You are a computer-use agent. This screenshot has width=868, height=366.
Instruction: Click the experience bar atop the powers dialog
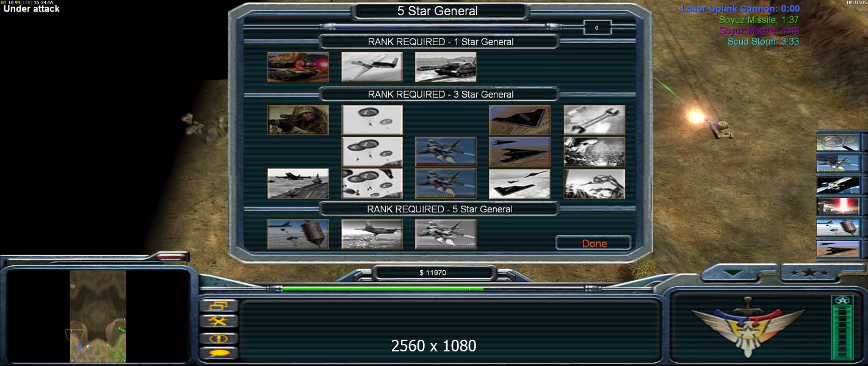[441, 26]
